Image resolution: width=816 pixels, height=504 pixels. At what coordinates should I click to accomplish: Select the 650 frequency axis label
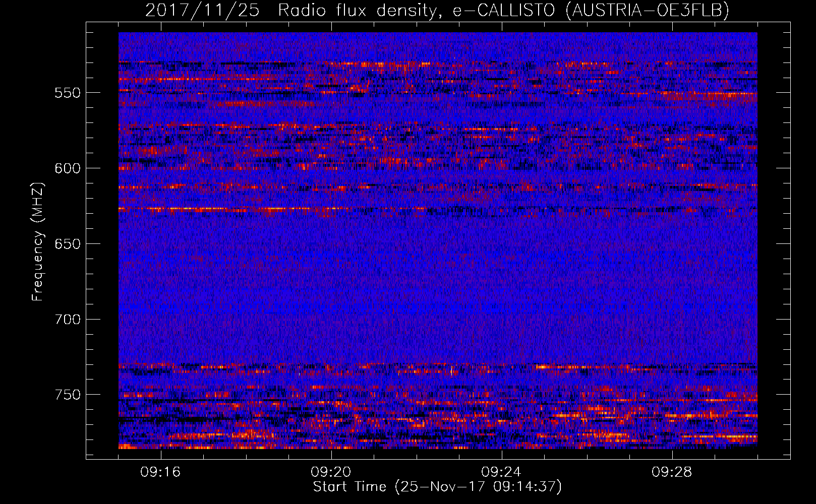68,244
